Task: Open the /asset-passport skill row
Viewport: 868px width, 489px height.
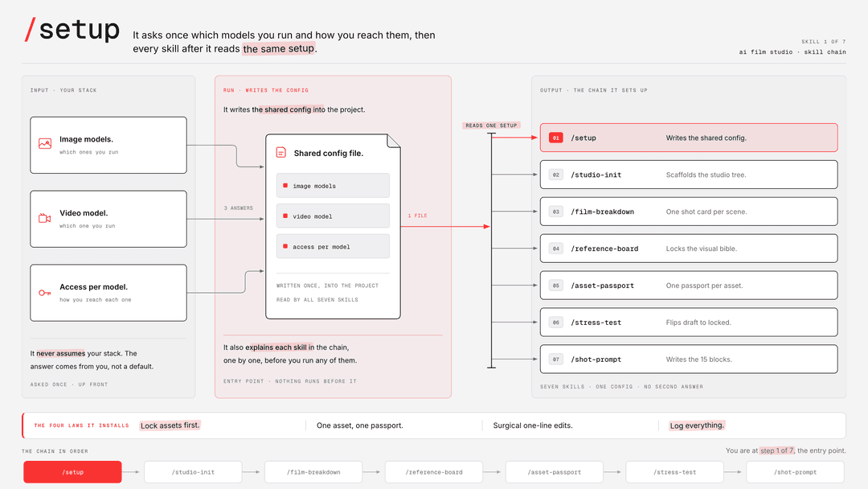Action: [x=689, y=286]
